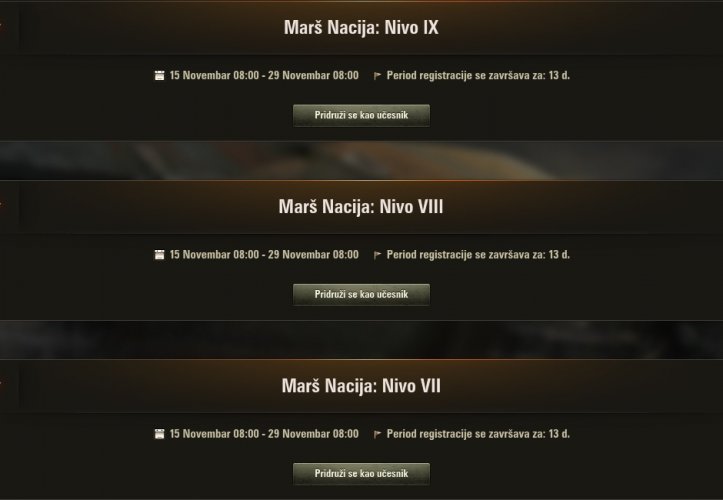
Task: Click the calendar icon in Nivo VIII section
Action: 159,255
